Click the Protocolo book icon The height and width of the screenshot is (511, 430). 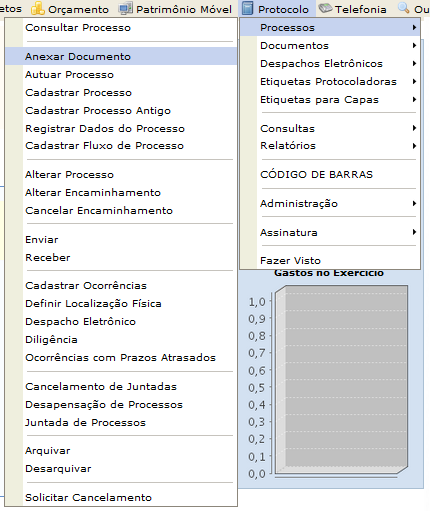pos(247,8)
